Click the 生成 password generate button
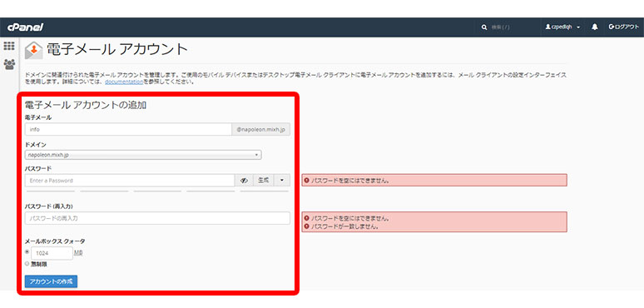The image size is (644, 308). (264, 181)
